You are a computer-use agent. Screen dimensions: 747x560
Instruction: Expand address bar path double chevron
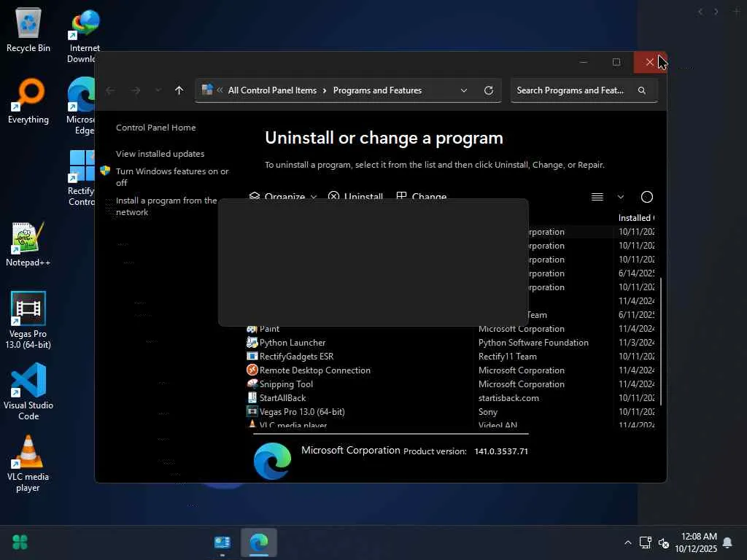[220, 90]
